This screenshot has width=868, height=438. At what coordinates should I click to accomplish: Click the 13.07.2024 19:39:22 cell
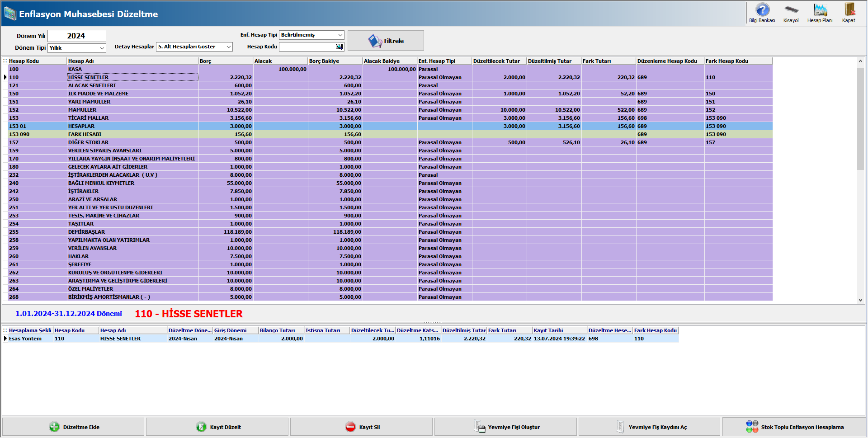click(560, 339)
